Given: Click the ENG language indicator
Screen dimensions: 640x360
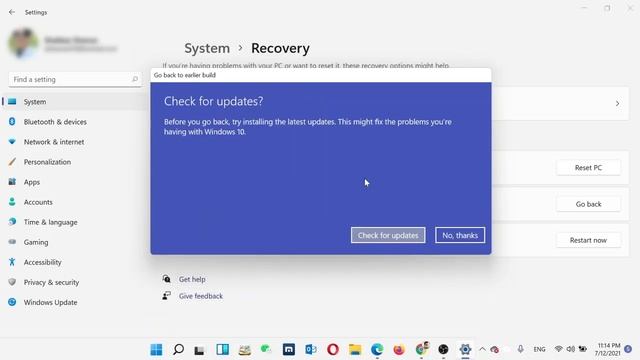Looking at the screenshot, I should click(539, 349).
